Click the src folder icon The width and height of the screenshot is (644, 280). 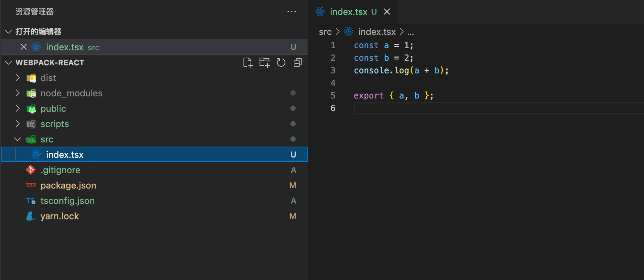[31, 140]
